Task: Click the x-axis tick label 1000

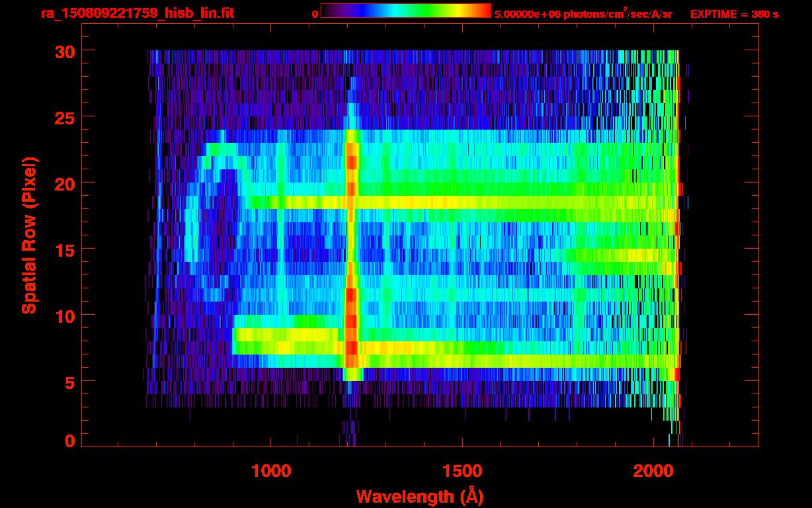Action: pos(271,471)
